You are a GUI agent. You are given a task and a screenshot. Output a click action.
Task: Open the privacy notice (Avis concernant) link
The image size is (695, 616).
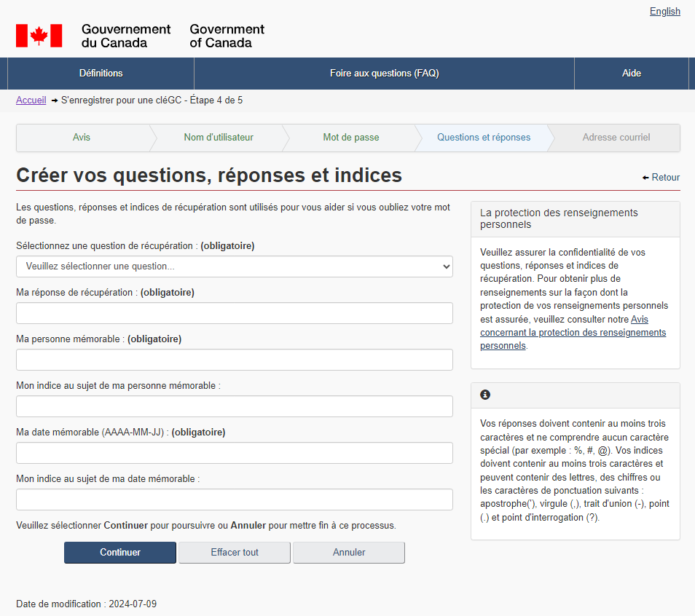click(573, 333)
